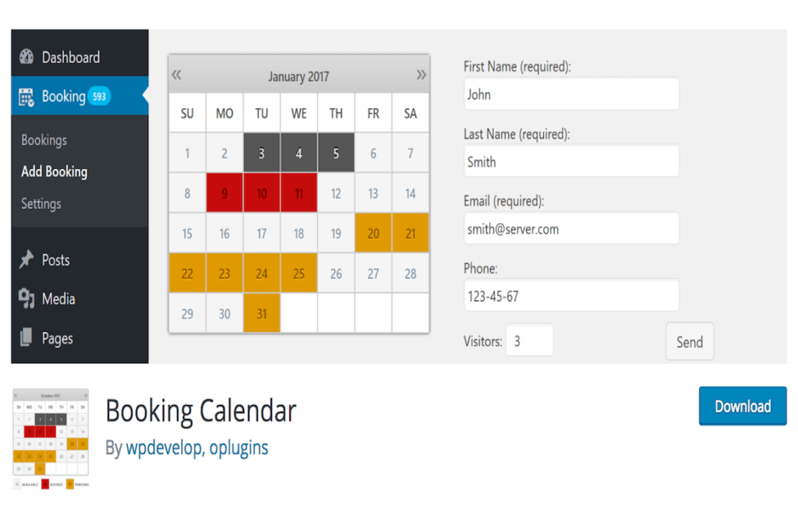Select orange pending date 20

click(x=373, y=233)
